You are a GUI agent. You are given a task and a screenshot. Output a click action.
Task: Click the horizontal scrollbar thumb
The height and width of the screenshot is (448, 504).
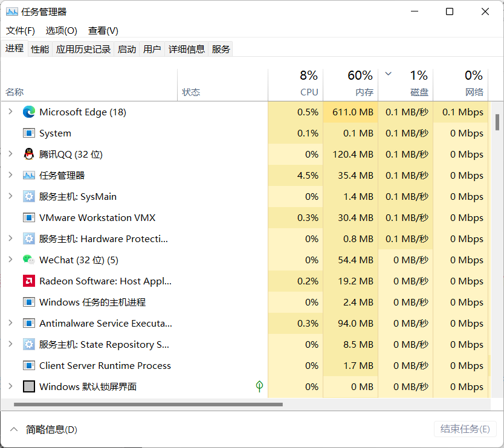[x=148, y=405]
